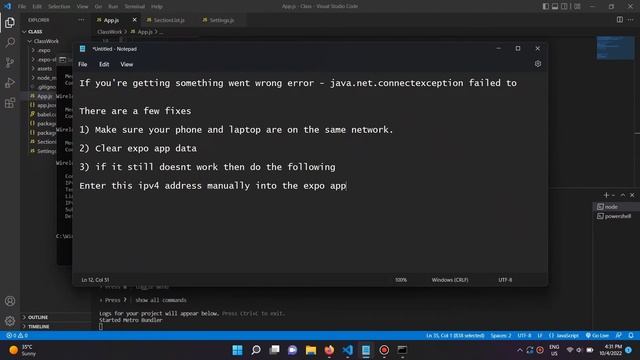This screenshot has height=360, width=640.
Task: Click the VS Code notifications bell in status bar
Action: (631, 335)
